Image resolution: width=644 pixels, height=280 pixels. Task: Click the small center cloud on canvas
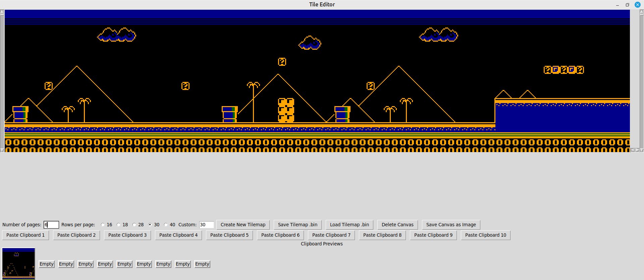(310, 43)
